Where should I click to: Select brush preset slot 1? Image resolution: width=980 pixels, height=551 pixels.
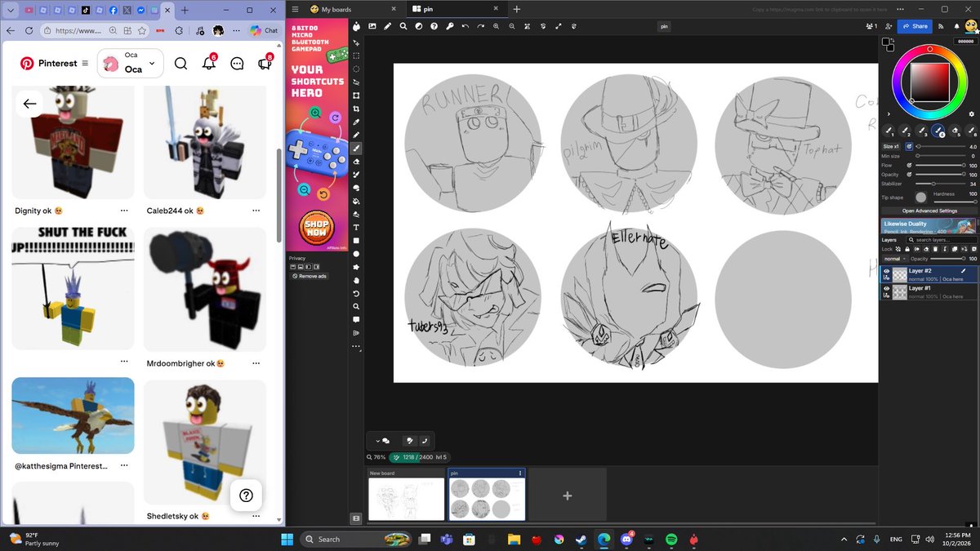point(888,131)
